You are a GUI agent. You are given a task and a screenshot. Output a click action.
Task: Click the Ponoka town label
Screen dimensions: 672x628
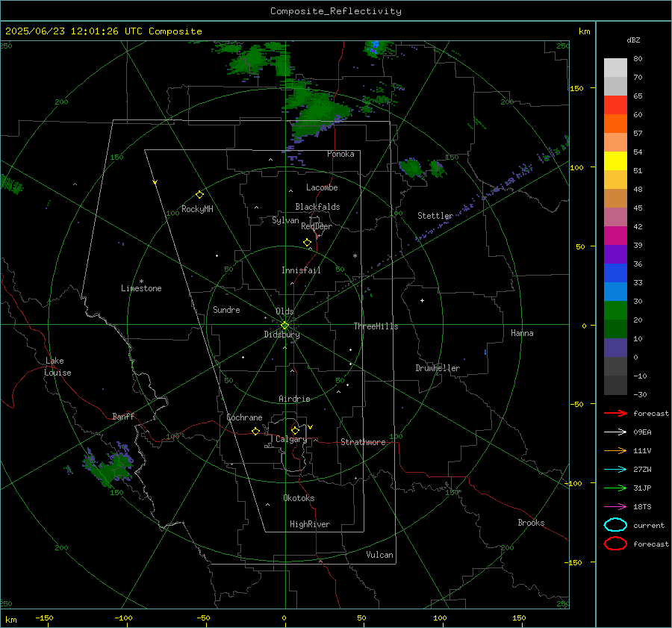(340, 154)
